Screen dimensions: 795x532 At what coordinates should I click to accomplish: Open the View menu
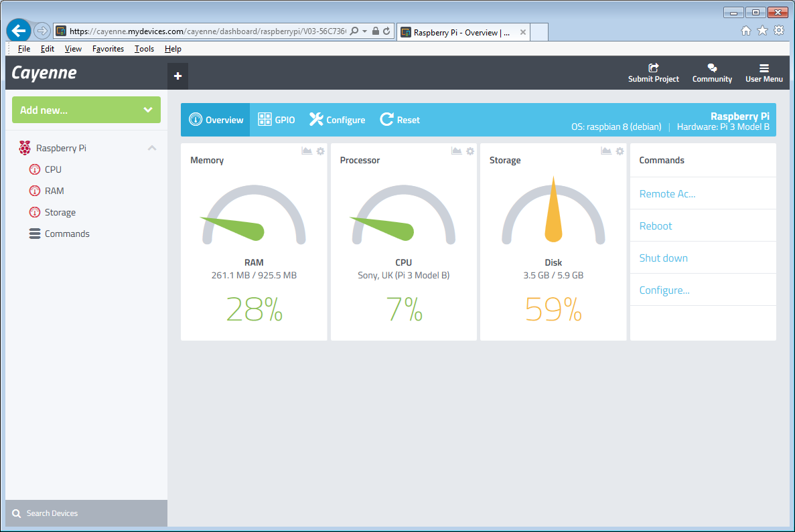click(x=73, y=49)
